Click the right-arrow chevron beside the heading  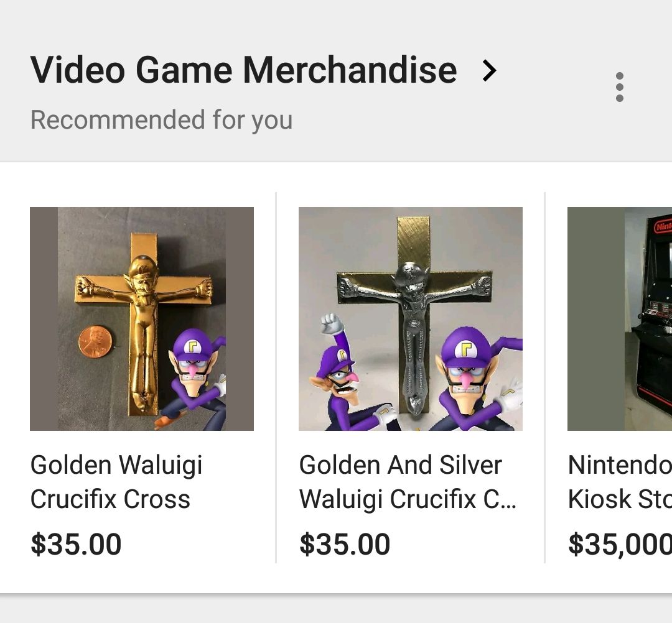coord(490,70)
